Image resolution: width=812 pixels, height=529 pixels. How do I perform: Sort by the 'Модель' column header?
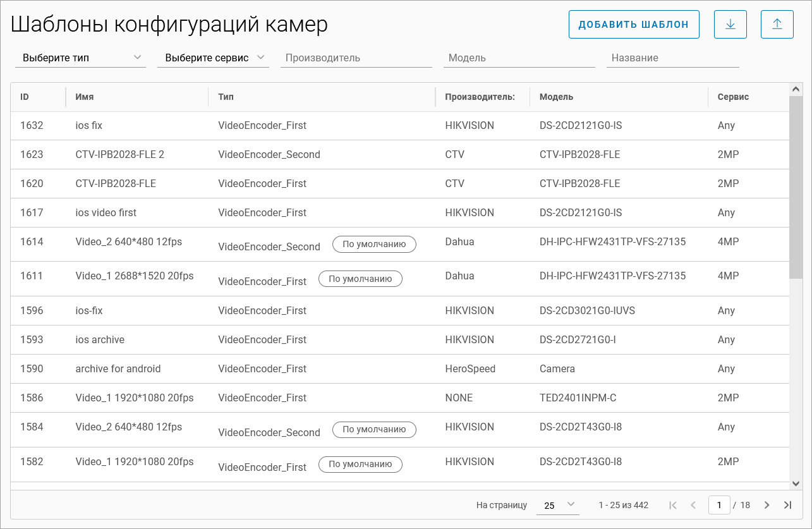(556, 97)
